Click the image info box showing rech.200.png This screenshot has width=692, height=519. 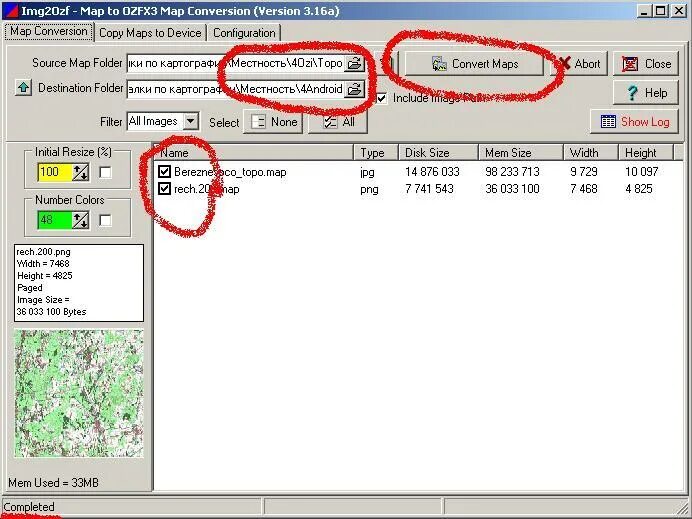[x=79, y=282]
